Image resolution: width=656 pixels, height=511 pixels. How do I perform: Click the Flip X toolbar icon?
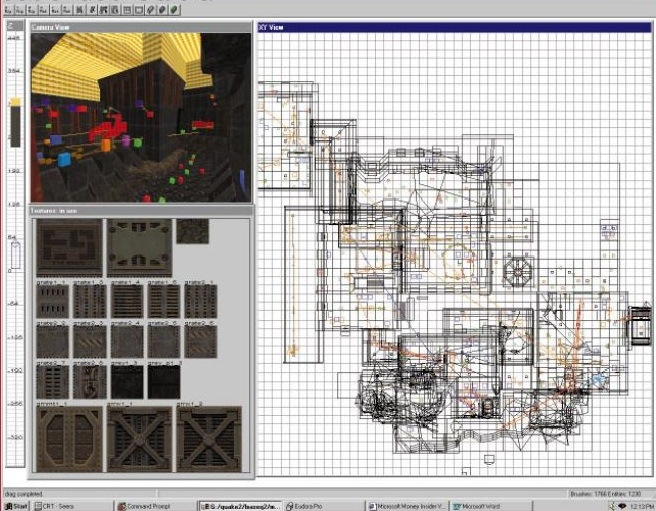[x=8, y=10]
